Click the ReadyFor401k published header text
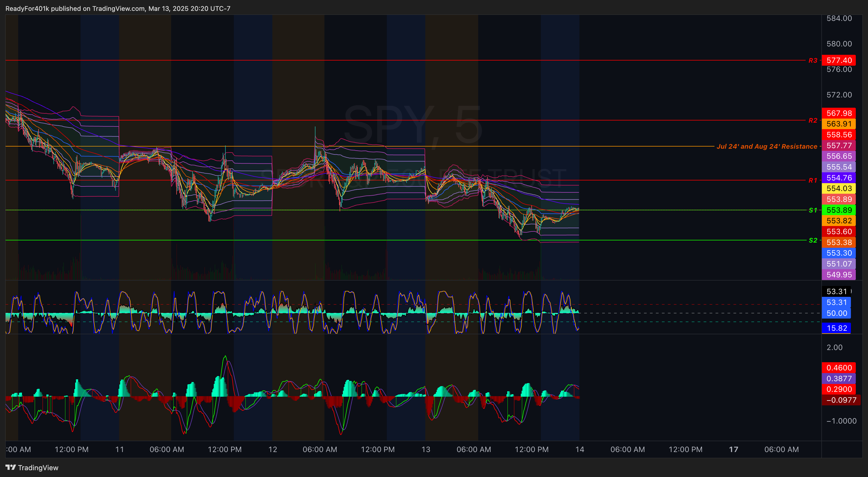Image resolution: width=868 pixels, height=477 pixels. coord(118,8)
